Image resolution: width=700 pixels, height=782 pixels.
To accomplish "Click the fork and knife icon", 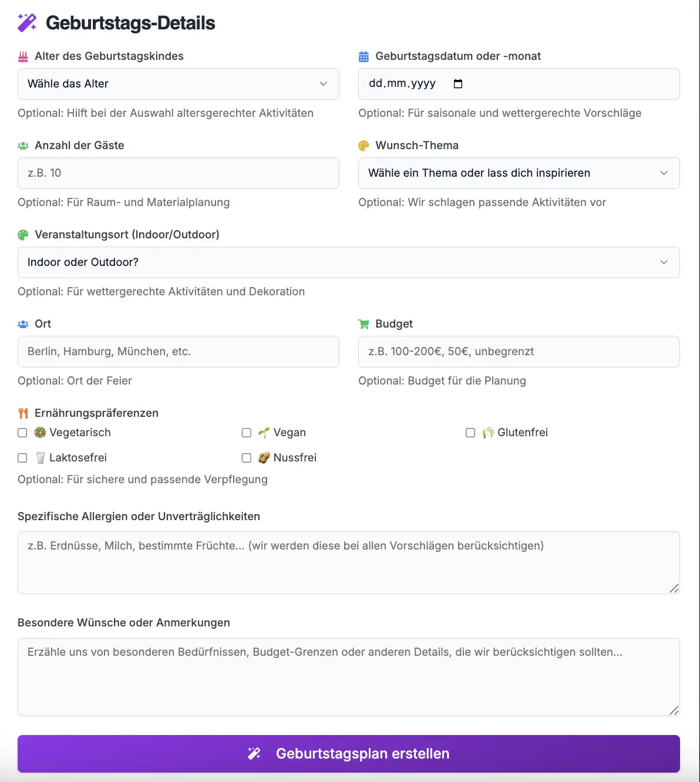I will click(x=23, y=413).
